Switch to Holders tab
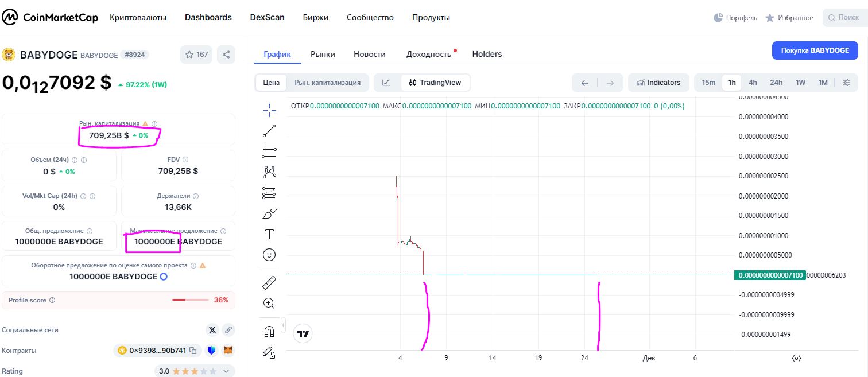 [x=487, y=54]
